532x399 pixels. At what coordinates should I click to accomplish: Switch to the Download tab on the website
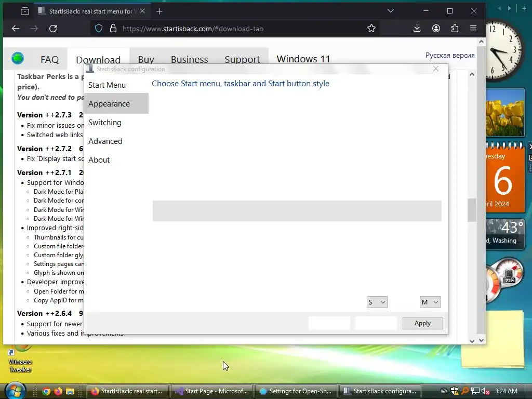(98, 60)
